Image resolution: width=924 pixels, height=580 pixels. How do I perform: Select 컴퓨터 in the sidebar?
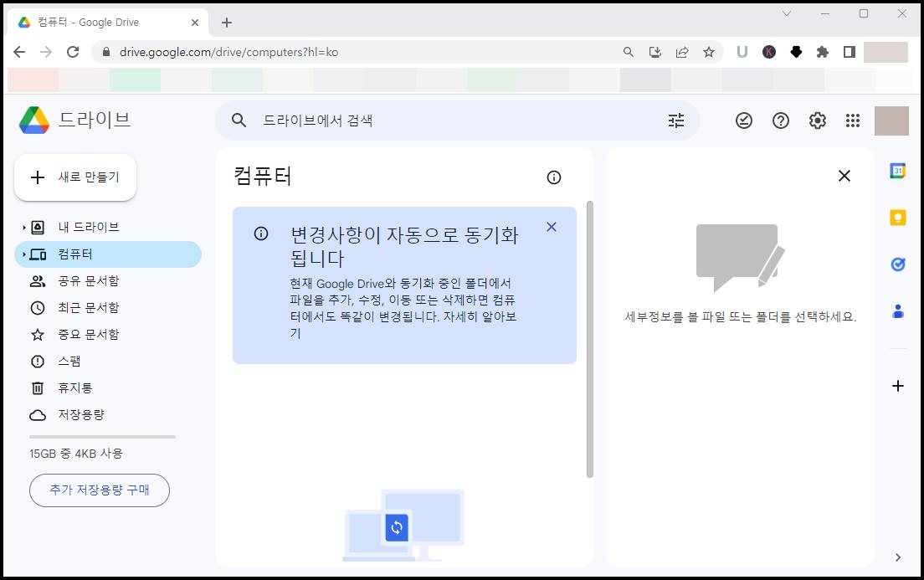(x=108, y=254)
